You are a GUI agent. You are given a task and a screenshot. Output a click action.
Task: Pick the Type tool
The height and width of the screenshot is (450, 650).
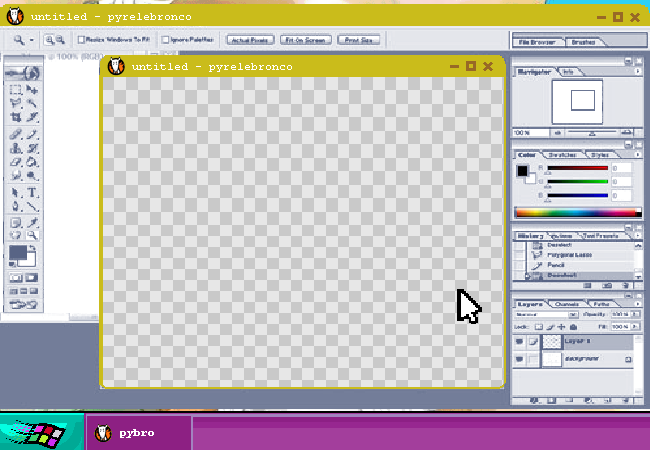click(x=32, y=192)
